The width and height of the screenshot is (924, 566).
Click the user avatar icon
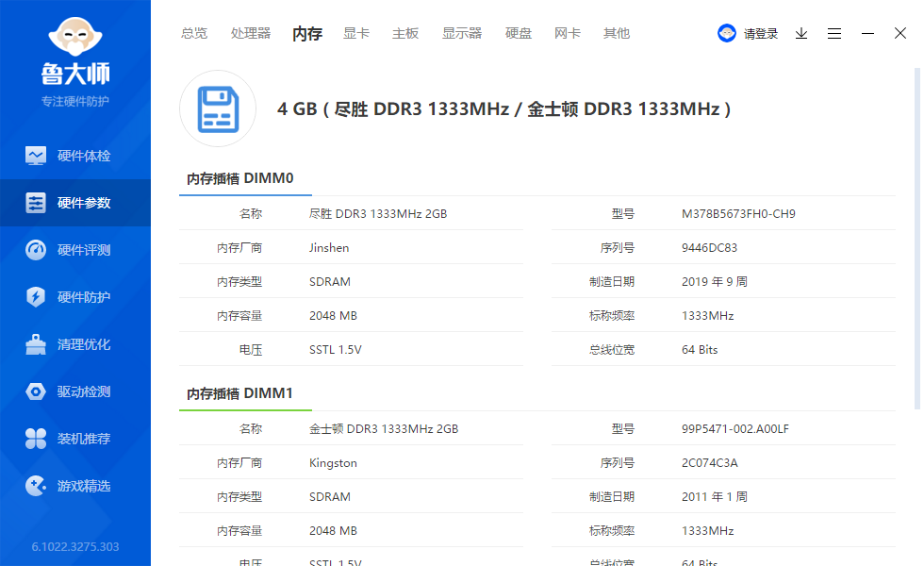tap(727, 33)
